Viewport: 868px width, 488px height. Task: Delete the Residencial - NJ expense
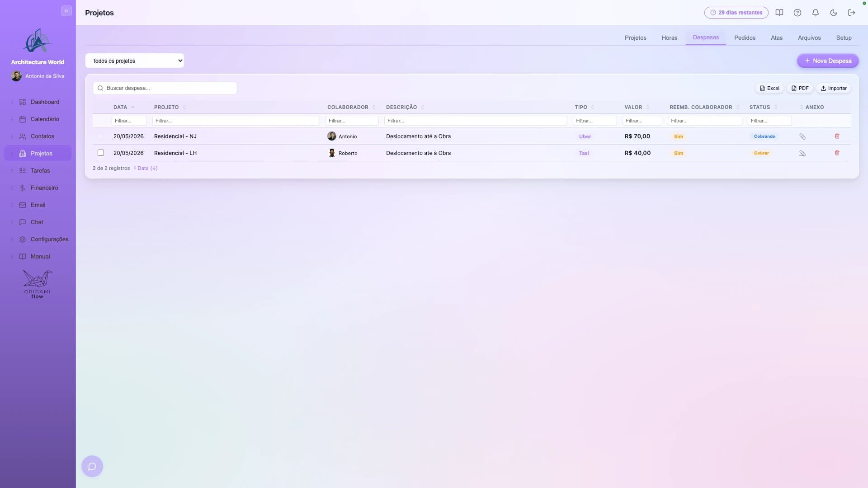pyautogui.click(x=837, y=136)
